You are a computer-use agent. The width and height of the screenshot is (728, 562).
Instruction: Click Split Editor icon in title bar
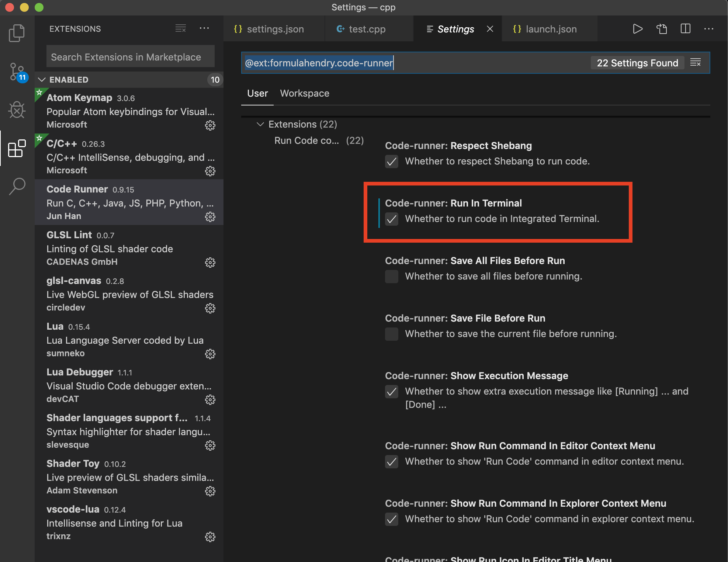point(685,29)
